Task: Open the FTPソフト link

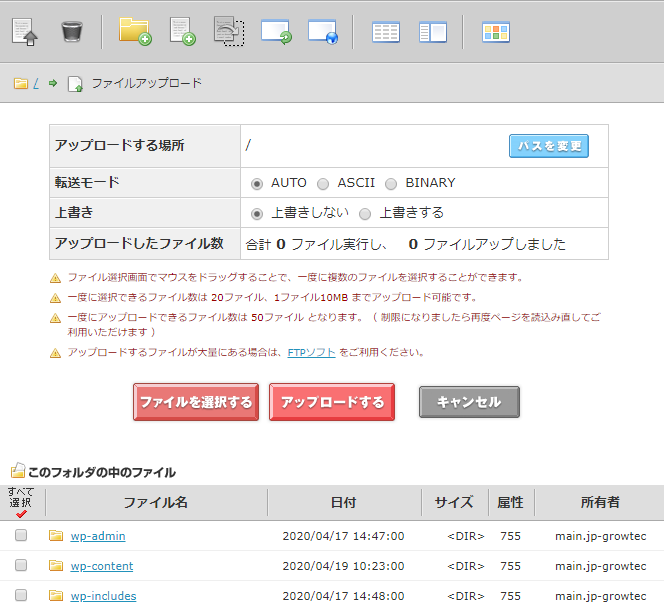Action: pos(311,352)
